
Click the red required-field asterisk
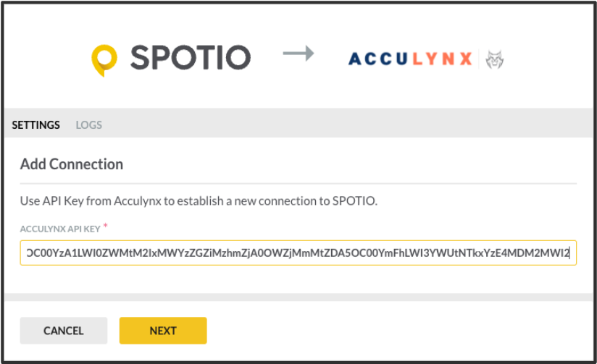pos(106,226)
